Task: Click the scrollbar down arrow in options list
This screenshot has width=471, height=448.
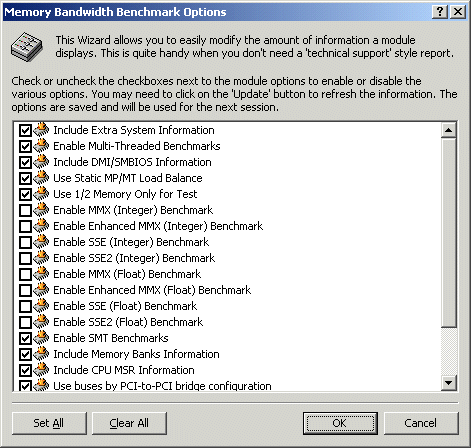Action: tap(449, 382)
